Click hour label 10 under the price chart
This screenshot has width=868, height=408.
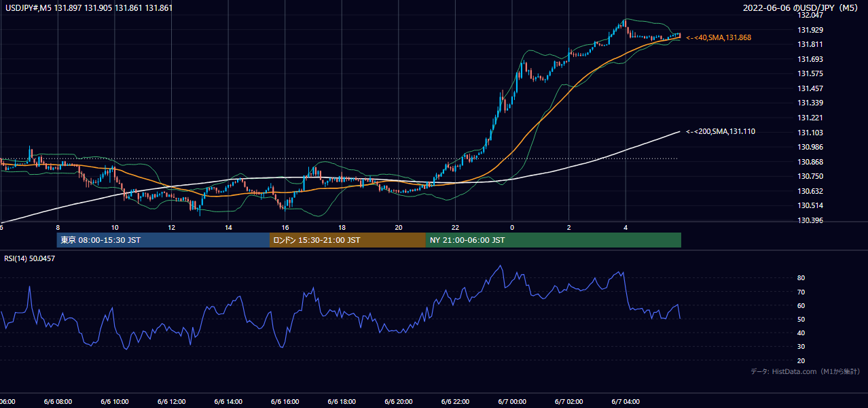115,228
